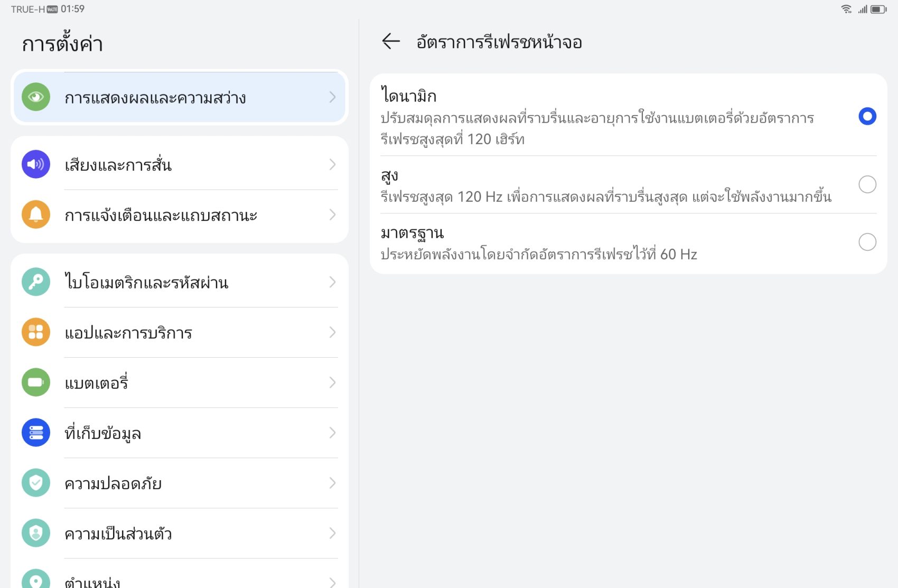Tap the 01:59 clock in status bar
This screenshot has width=898, height=588.
click(72, 9)
